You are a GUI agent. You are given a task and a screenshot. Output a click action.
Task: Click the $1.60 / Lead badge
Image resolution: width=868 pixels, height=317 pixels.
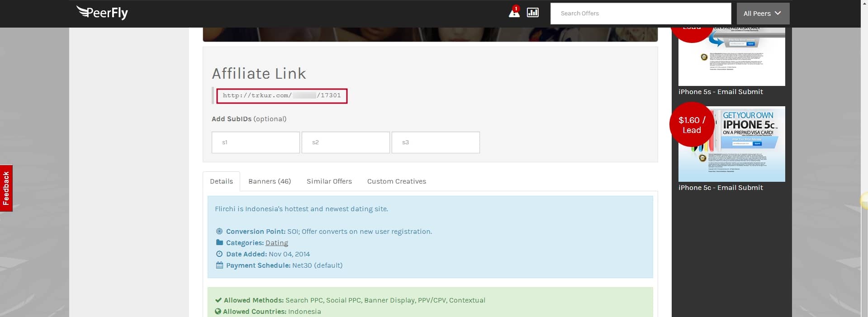(x=692, y=125)
